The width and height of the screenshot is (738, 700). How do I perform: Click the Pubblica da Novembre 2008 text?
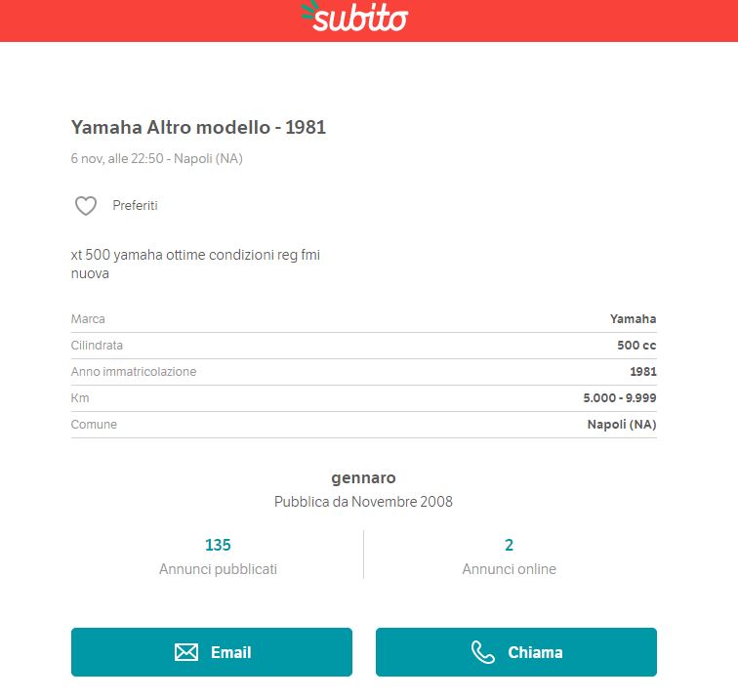tap(363, 502)
